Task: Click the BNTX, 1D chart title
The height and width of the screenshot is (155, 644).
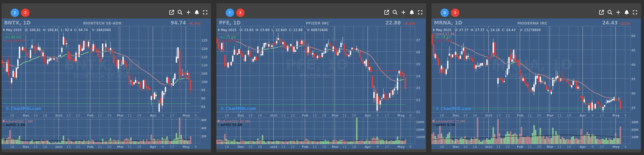Action: coord(17,23)
